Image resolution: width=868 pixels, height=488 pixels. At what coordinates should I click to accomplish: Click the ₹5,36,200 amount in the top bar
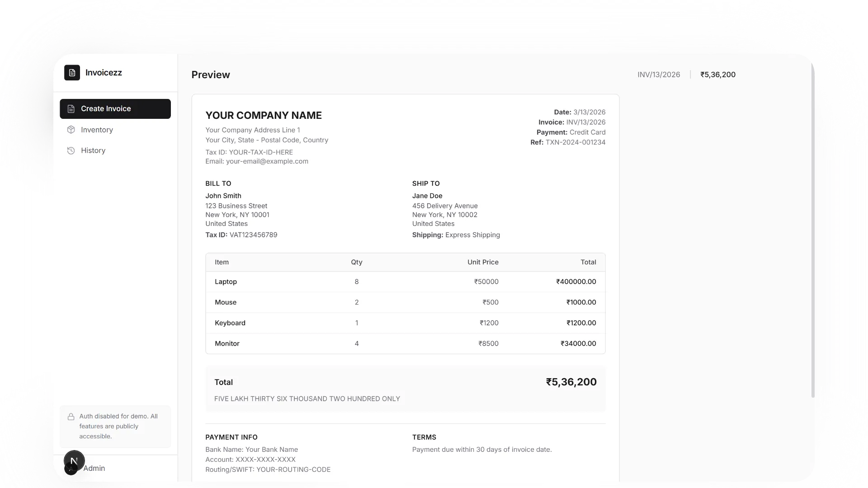pos(718,75)
